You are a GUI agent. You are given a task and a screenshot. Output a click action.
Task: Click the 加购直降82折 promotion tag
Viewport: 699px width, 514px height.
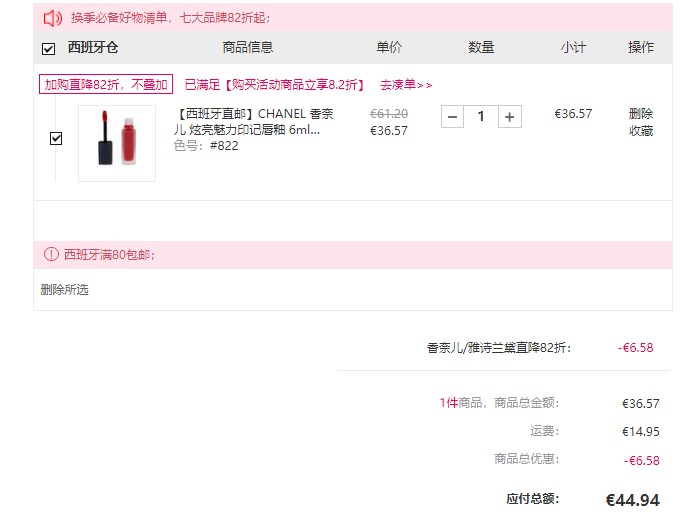(106, 84)
